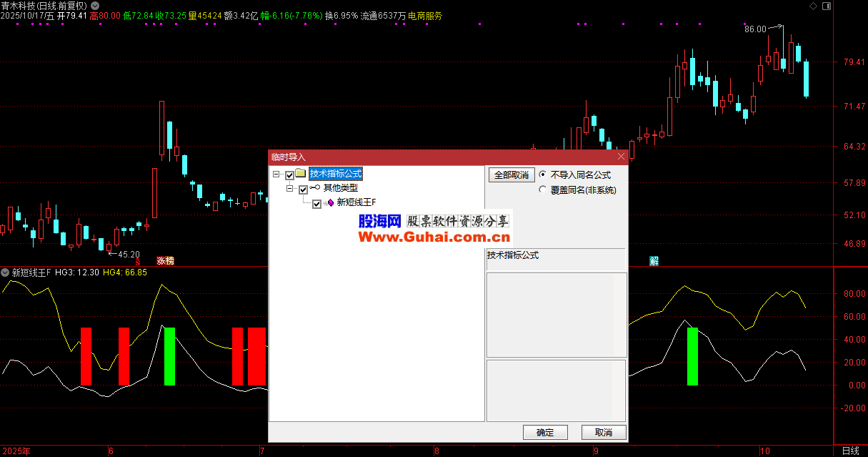Click the key icon next to 其他类型
Viewport: 868px width, 457px height.
click(315, 188)
